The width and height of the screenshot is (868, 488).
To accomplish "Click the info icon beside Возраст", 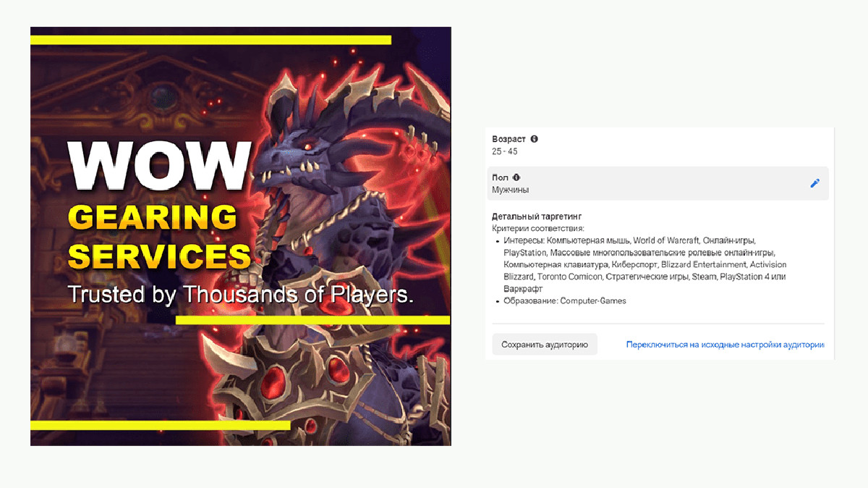I will pyautogui.click(x=534, y=139).
